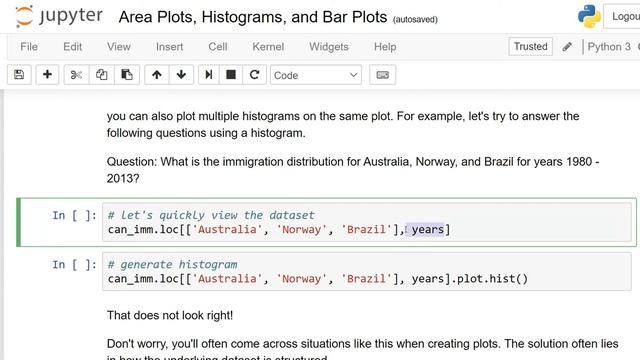This screenshot has width=640, height=360.
Task: Copy selected cells icon
Action: [x=102, y=75]
